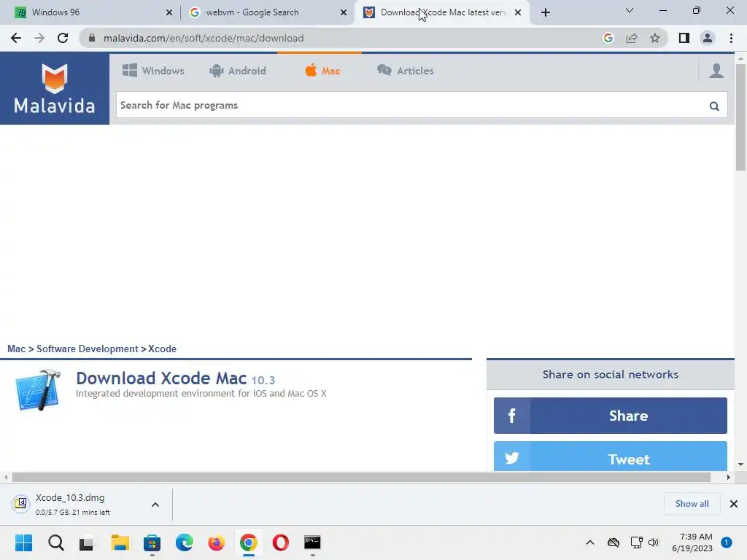Go back to previous page
Viewport: 747px width, 560px height.
coord(16,38)
